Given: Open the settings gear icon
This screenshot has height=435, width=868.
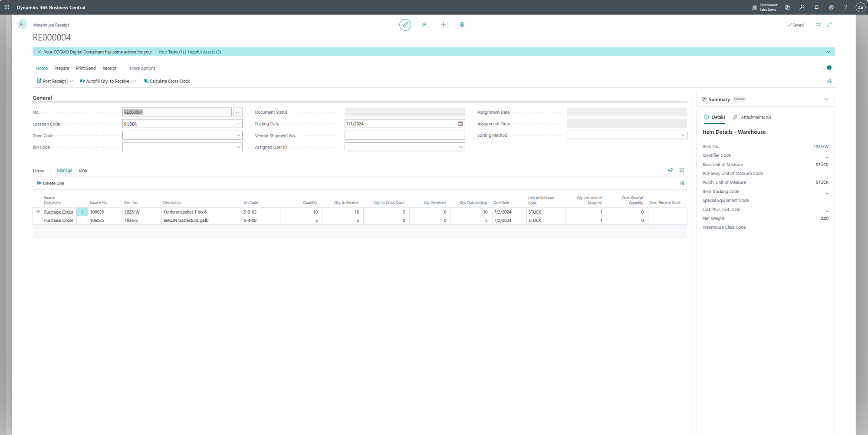Looking at the screenshot, I should point(831,7).
